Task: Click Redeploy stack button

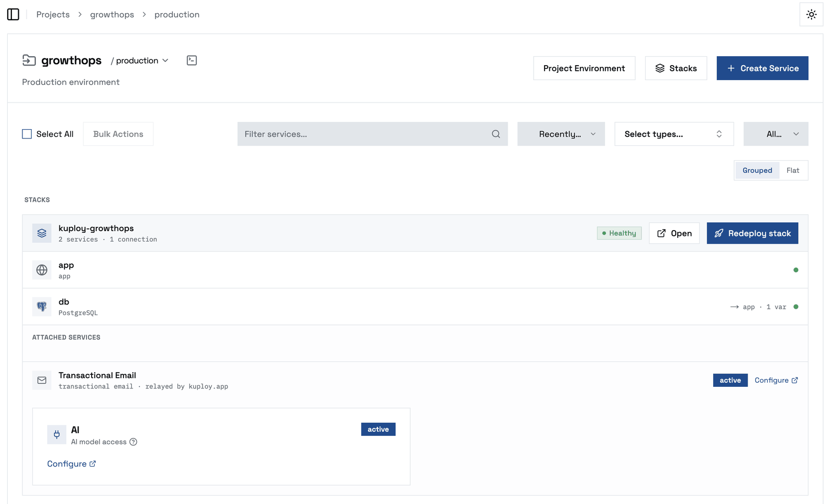Action: (x=752, y=233)
